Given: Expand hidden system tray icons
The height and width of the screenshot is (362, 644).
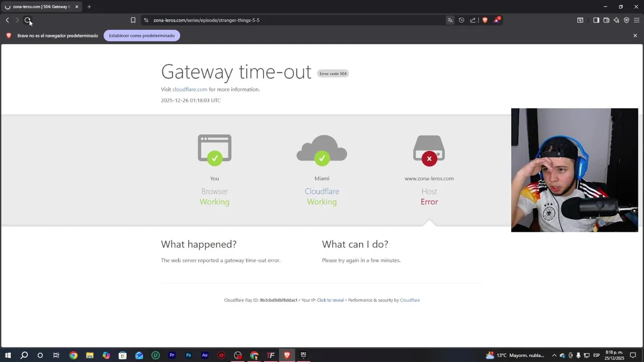Looking at the screenshot, I should click(x=554, y=355).
